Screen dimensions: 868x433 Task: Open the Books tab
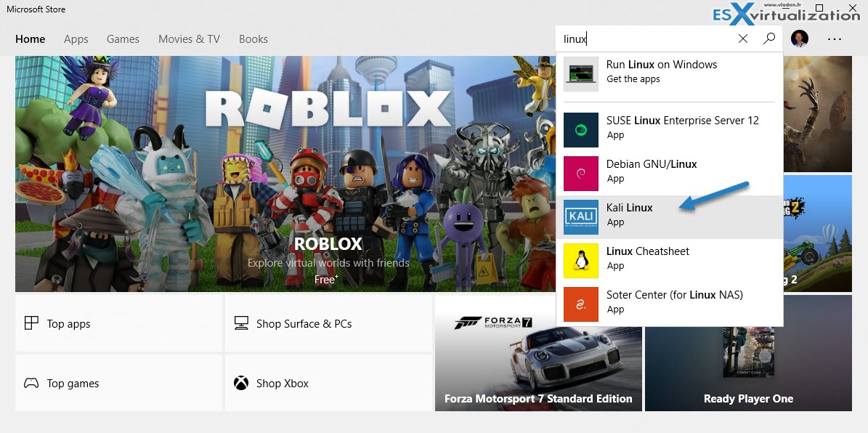click(x=253, y=39)
